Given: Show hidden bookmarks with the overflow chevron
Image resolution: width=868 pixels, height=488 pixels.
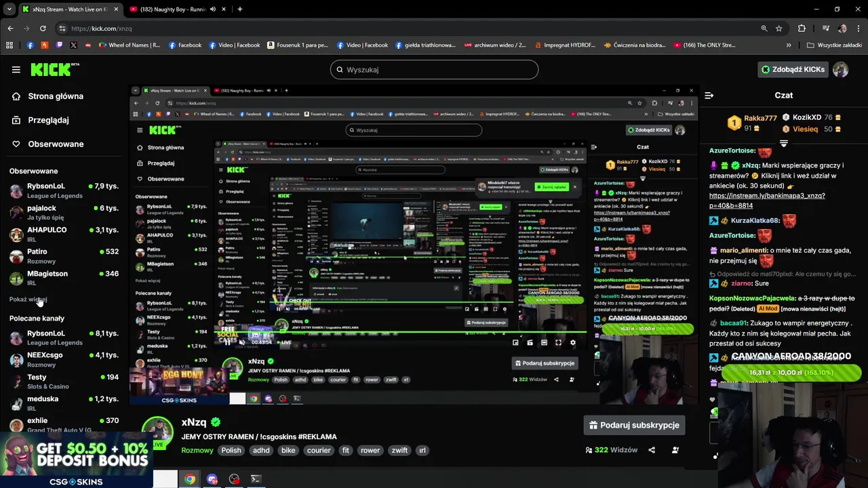Looking at the screenshot, I should [789, 45].
